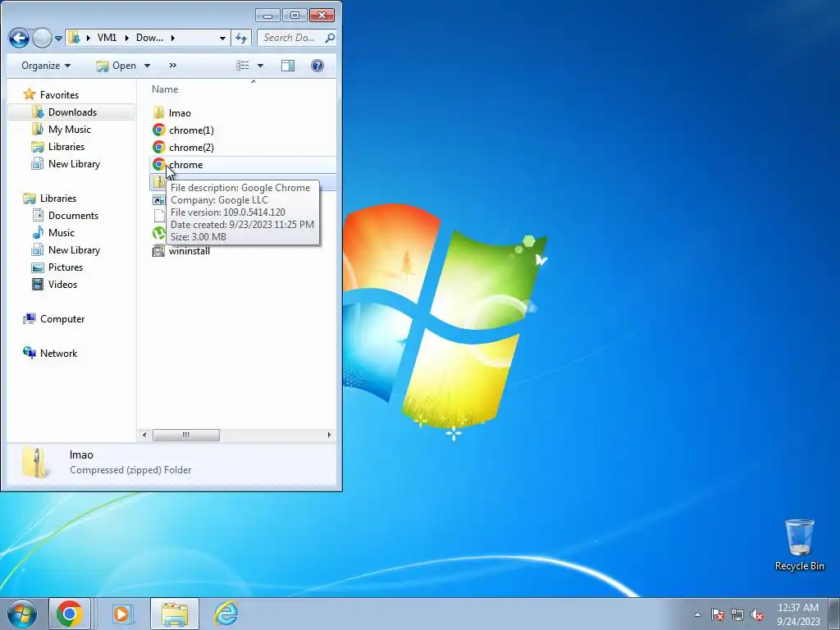Select New Library under Libraries
This screenshot has width=840, height=630.
[x=74, y=249]
